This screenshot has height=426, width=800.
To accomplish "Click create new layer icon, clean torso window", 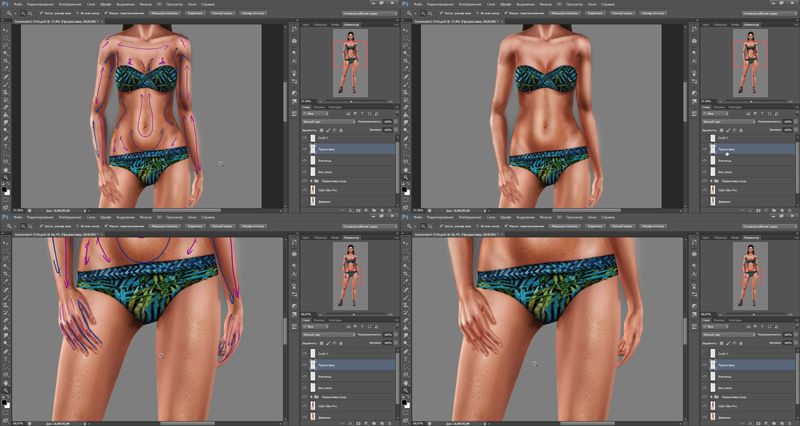I will [x=782, y=210].
